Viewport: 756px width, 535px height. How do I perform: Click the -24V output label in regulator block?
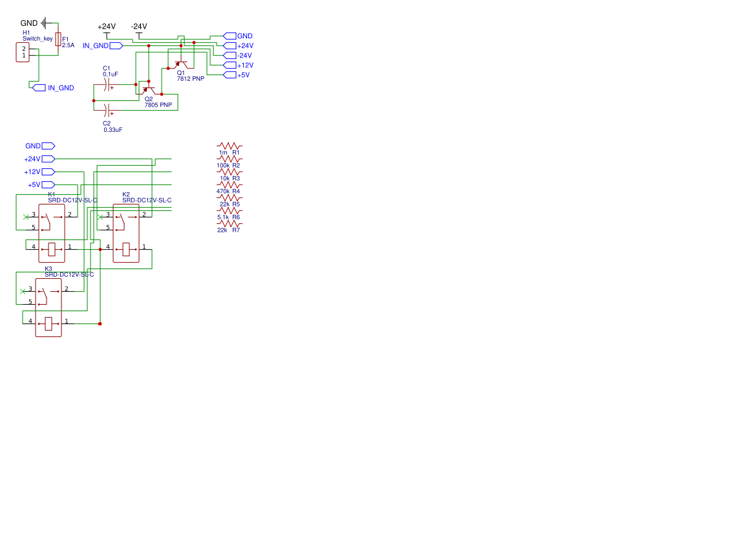tap(238, 56)
